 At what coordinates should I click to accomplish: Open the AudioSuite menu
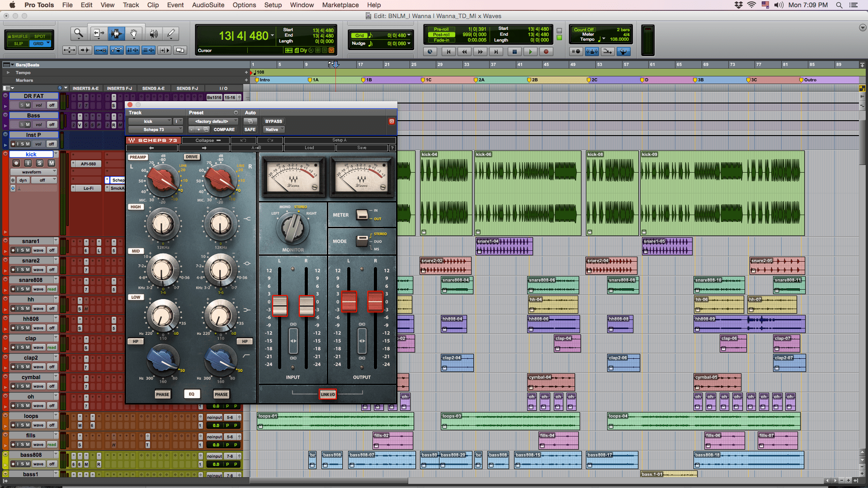click(208, 5)
